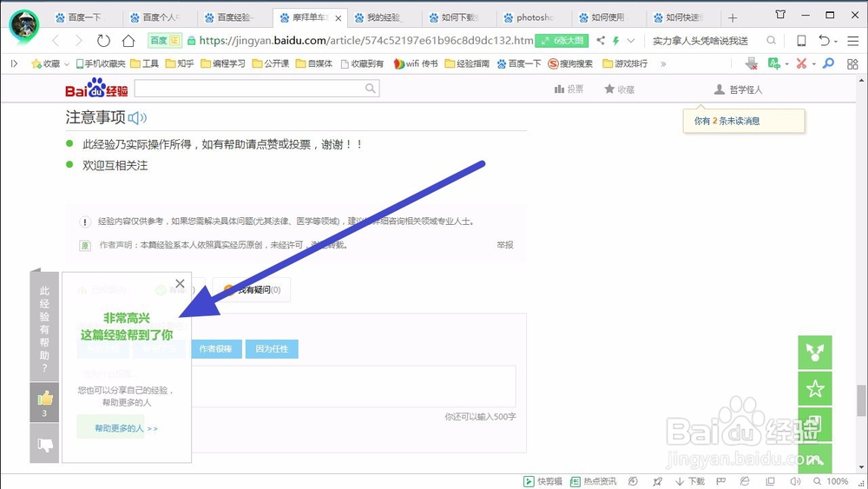868x489 pixels.
Task: Open the wifi 传书 bookmark
Action: pos(415,63)
